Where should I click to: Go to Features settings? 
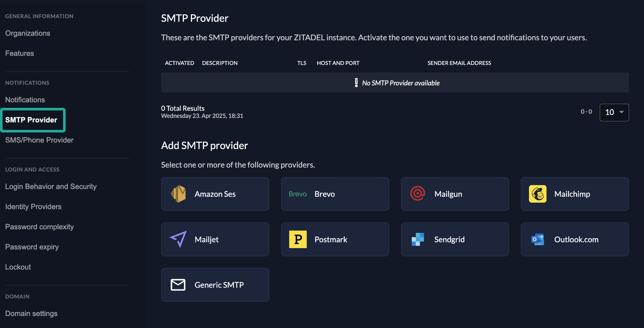click(x=19, y=54)
